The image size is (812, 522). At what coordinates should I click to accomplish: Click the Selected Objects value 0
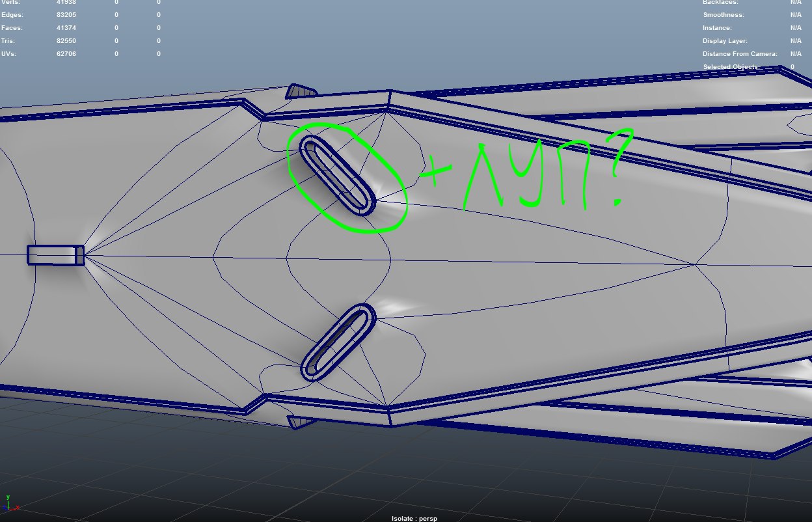pos(792,67)
